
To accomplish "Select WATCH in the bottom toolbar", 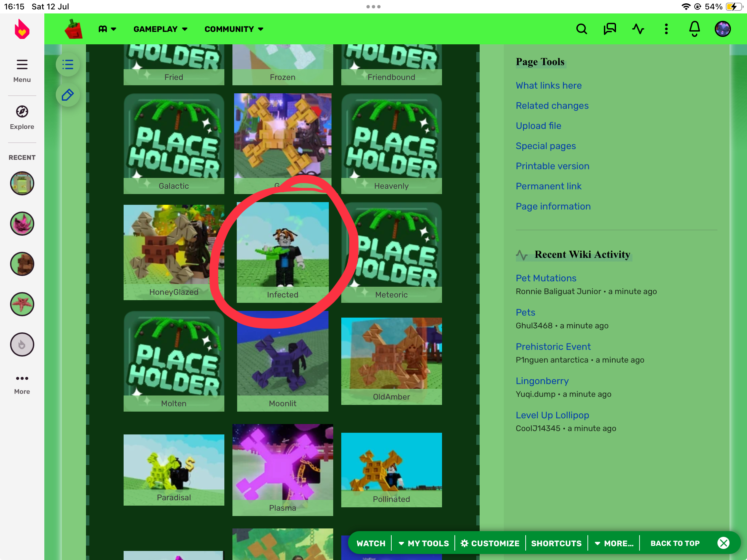I will coord(371,543).
